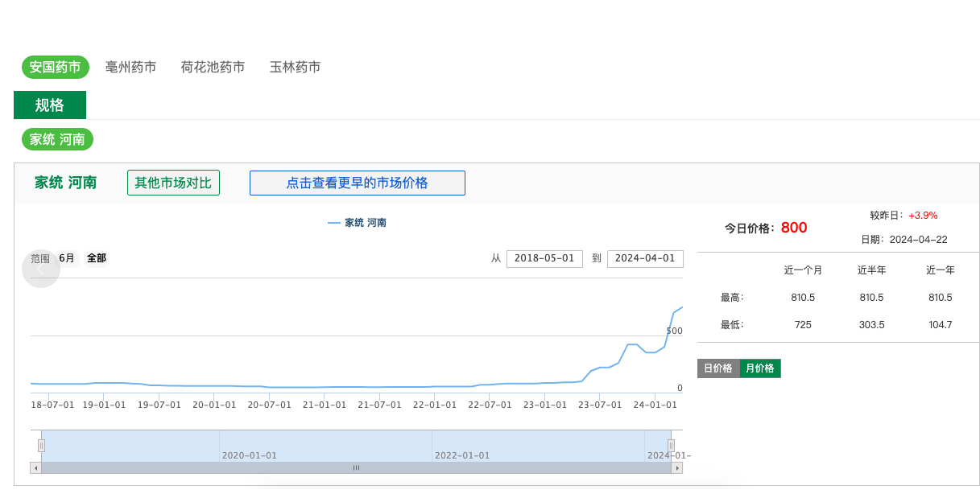Open 其他市场对比 comparison
980x502 pixels.
click(x=173, y=183)
